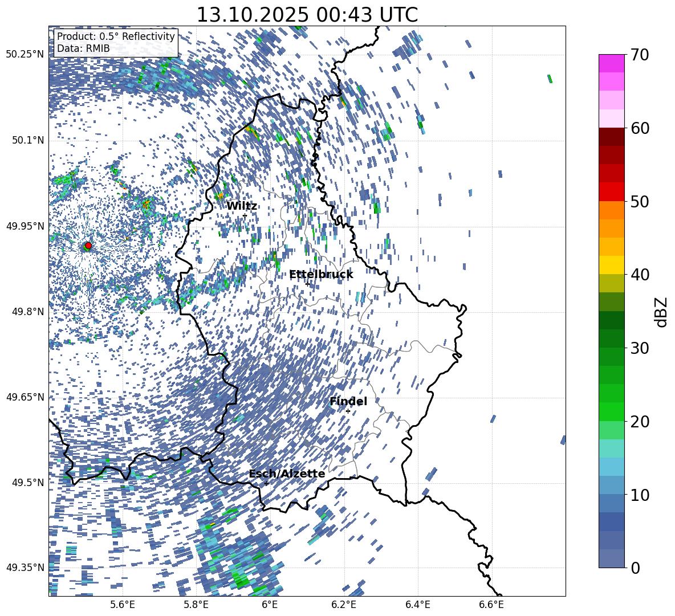Click the dBZ colorbar axis label

(x=662, y=312)
